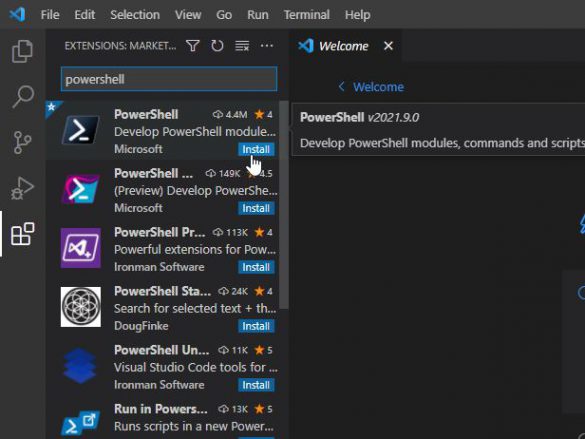Screen dimensions: 585x439
Task: Click the DougFinke publisher name
Action: click(x=141, y=326)
